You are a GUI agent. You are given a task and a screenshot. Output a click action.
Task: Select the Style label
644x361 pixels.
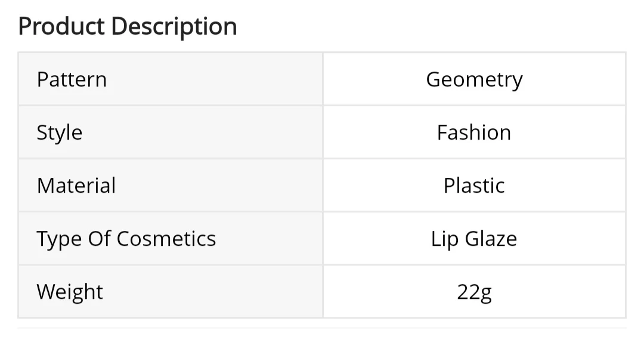[x=60, y=132]
